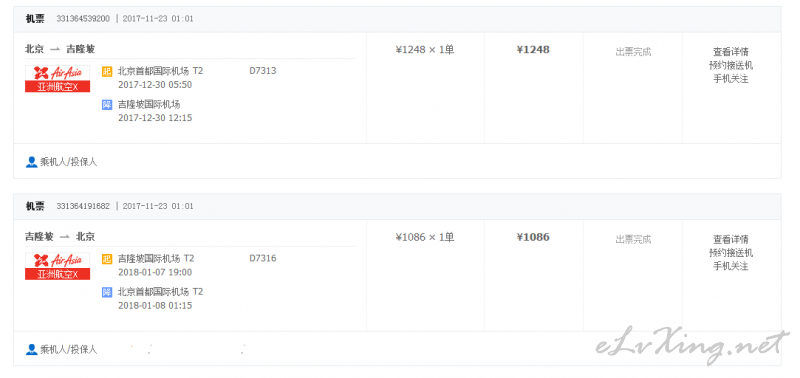Viewport: 800px width, 378px height.
Task: Click the blue 降 arrival icon of flight D7313
Action: [x=107, y=105]
